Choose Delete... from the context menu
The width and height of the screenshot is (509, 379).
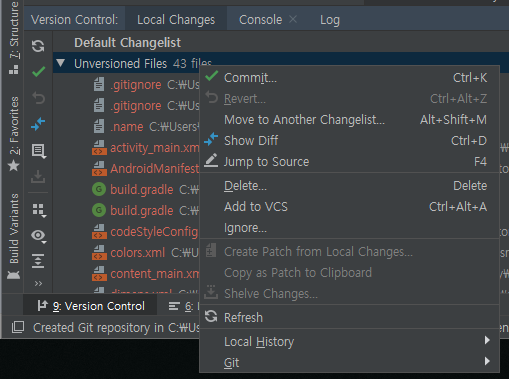[349, 186]
